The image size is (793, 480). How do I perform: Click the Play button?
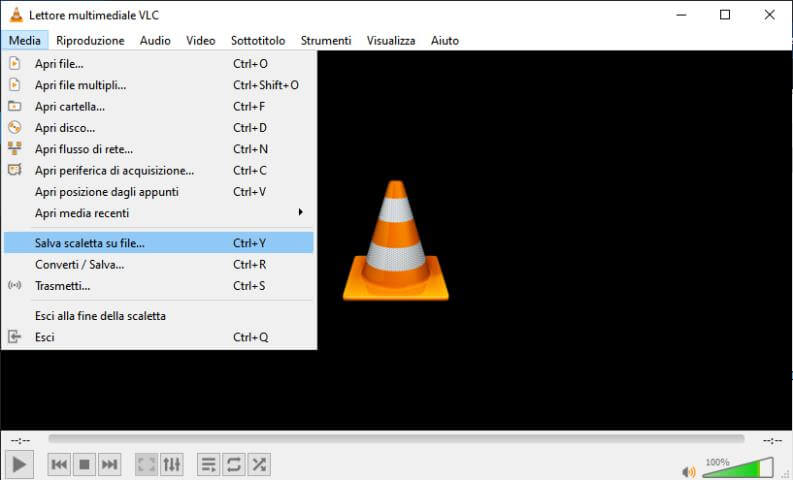pos(19,464)
